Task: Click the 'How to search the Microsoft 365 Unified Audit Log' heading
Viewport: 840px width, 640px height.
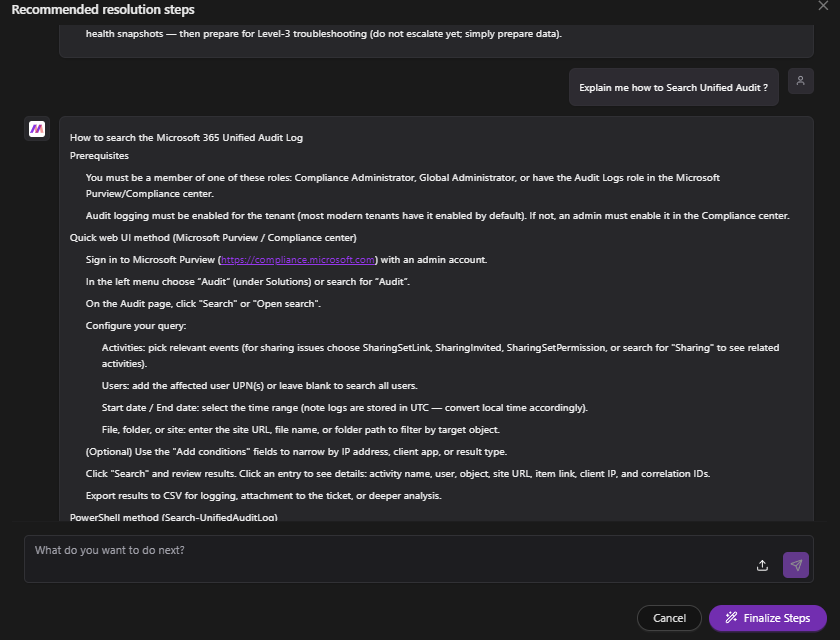Action: tap(186, 137)
